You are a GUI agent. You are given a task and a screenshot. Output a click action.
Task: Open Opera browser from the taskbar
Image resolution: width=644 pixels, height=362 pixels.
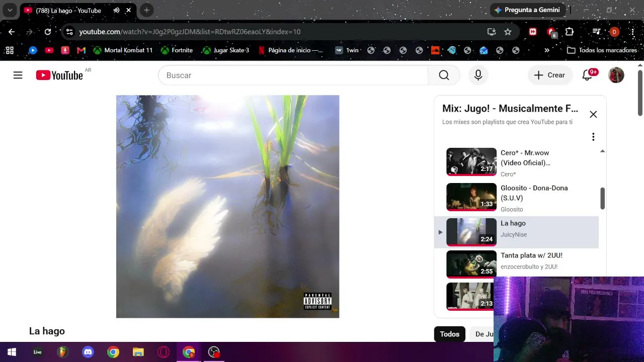[x=164, y=352]
